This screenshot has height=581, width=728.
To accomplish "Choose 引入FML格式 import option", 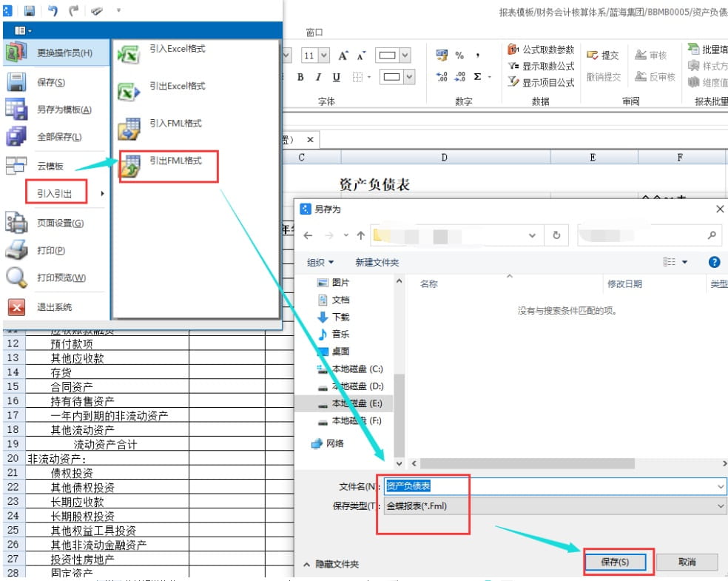I will 175,124.
